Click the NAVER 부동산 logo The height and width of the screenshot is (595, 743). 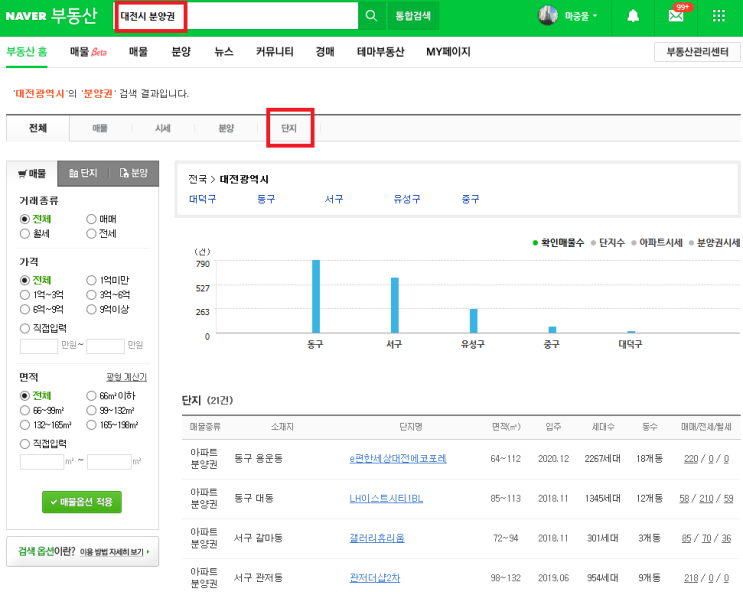[x=51, y=16]
